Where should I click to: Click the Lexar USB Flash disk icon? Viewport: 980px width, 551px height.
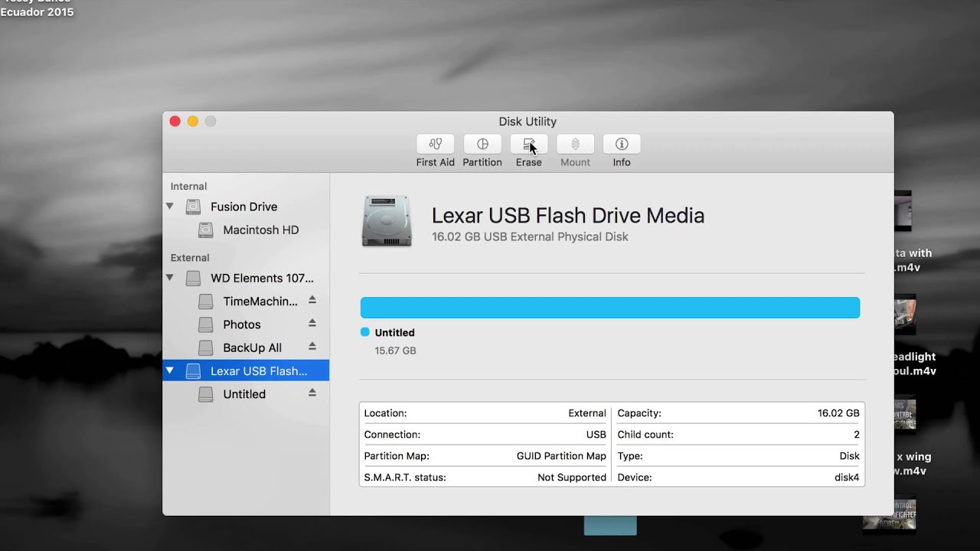(194, 371)
